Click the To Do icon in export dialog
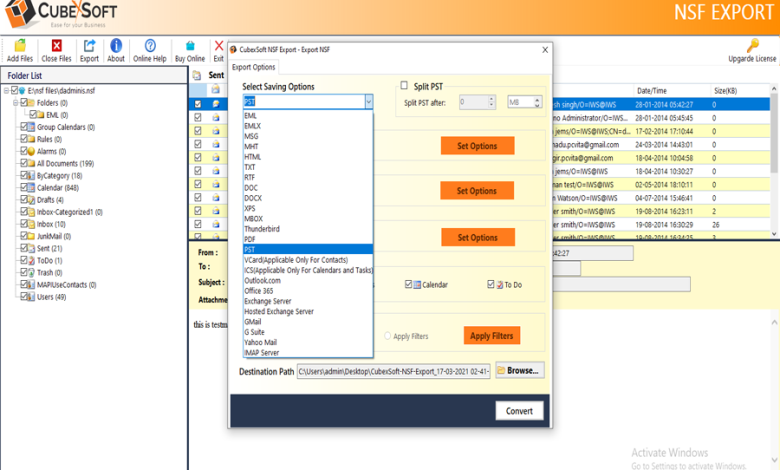780x470 pixels. [499, 284]
